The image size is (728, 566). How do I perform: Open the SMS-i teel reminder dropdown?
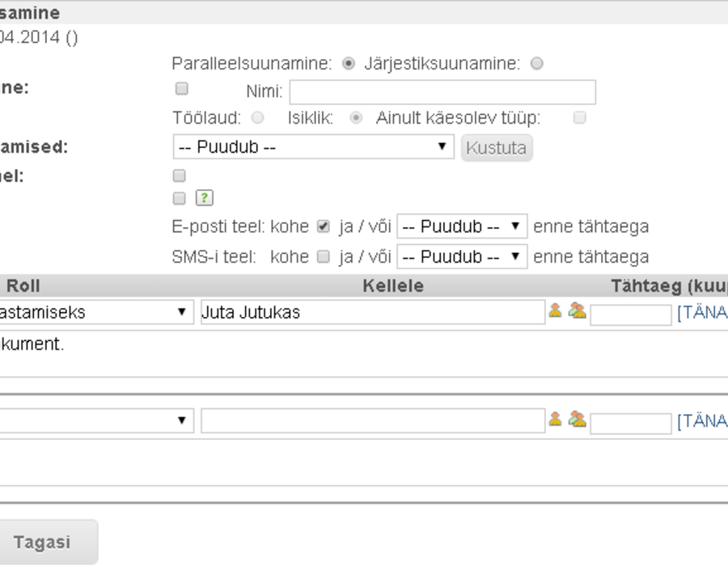462,256
